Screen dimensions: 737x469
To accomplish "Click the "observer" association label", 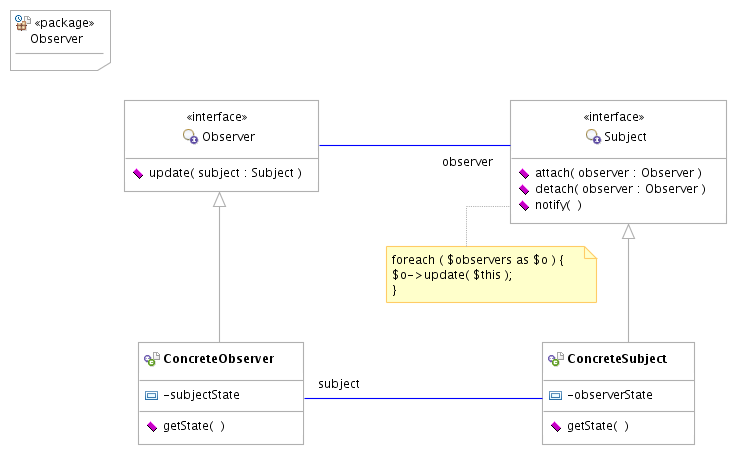I will pyautogui.click(x=467, y=161).
